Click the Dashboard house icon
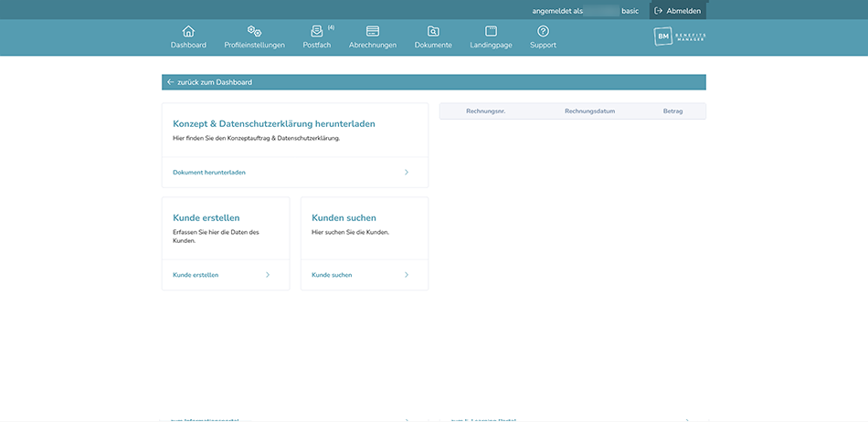Viewport: 868px width, 422px height. 188,31
